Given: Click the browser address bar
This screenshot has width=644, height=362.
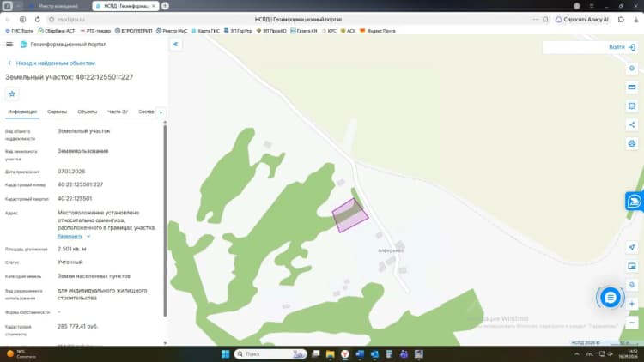Looking at the screenshot, I should (298, 19).
